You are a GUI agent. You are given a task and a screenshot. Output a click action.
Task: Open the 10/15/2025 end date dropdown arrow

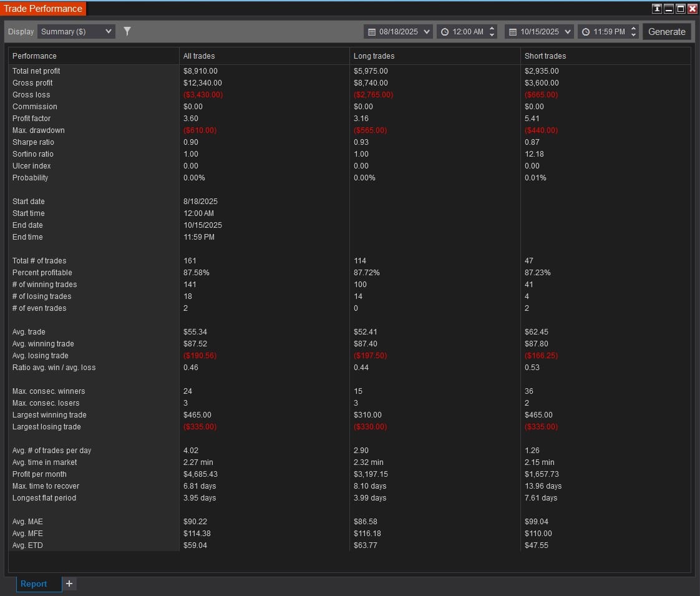(568, 32)
